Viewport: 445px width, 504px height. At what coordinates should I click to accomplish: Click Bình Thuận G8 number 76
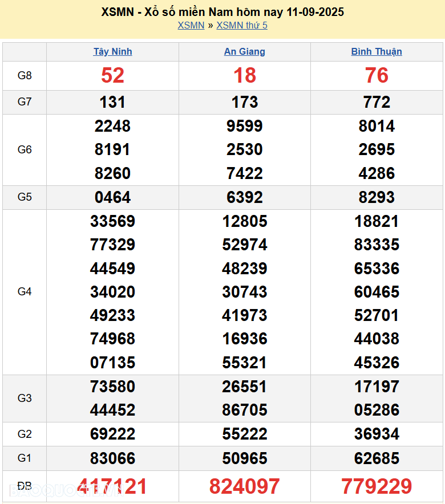(x=377, y=75)
